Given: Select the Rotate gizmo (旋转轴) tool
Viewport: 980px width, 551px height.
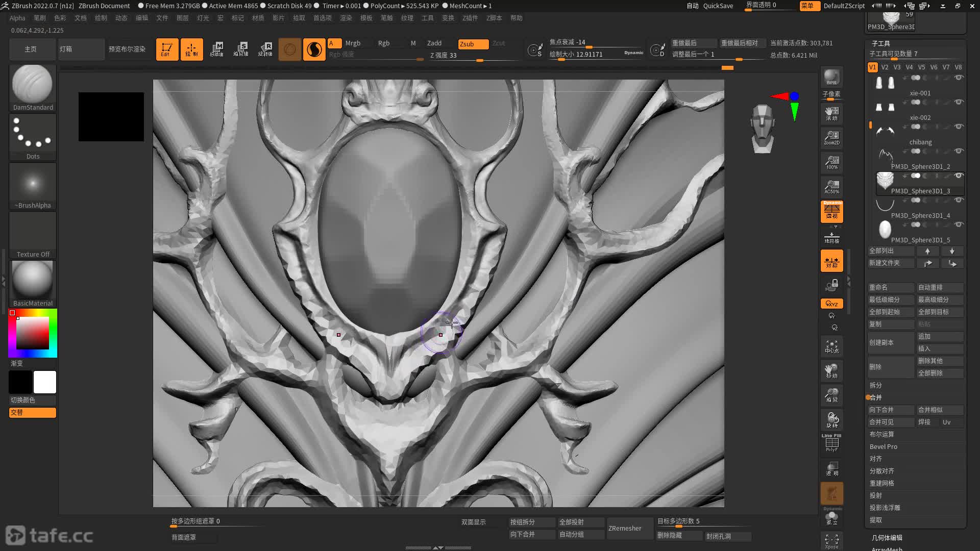Looking at the screenshot, I should (x=265, y=49).
